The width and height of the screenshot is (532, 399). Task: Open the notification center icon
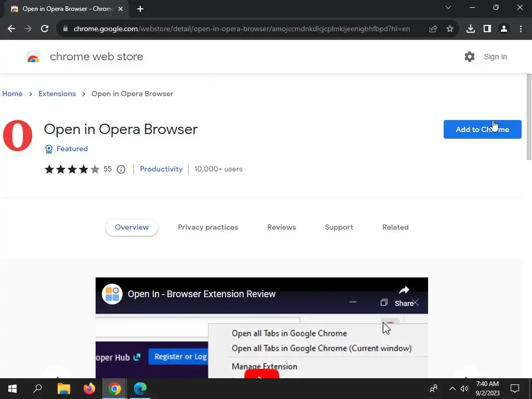[x=515, y=389]
